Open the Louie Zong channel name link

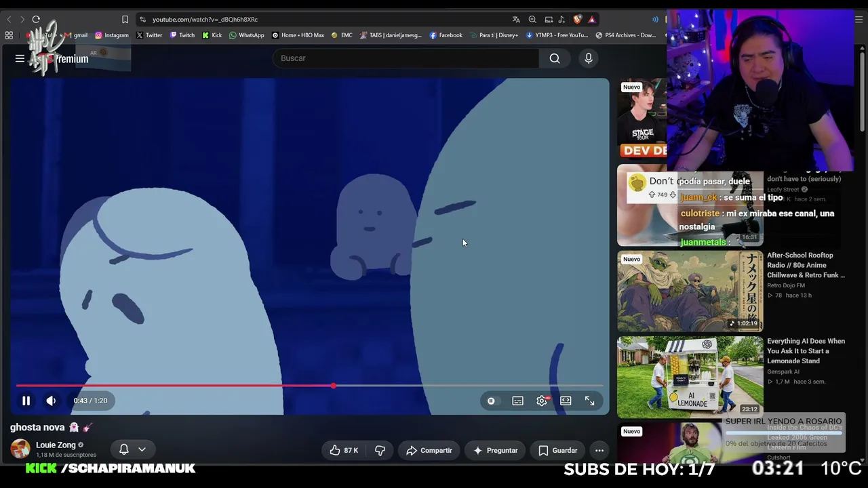(56, 445)
